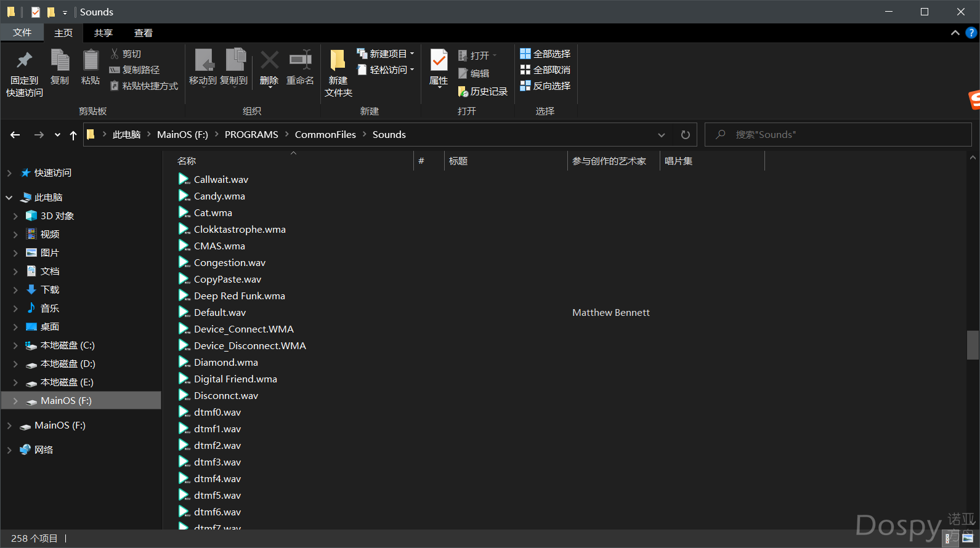Click Select All in ribbon
The height and width of the screenshot is (548, 980).
[x=545, y=54]
